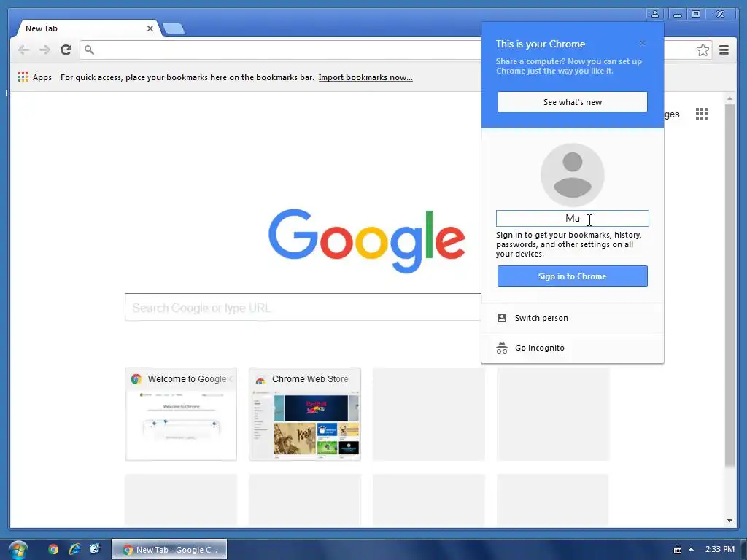Screen dimensions: 747x560
Task: Click the Google search box
Action: point(303,308)
